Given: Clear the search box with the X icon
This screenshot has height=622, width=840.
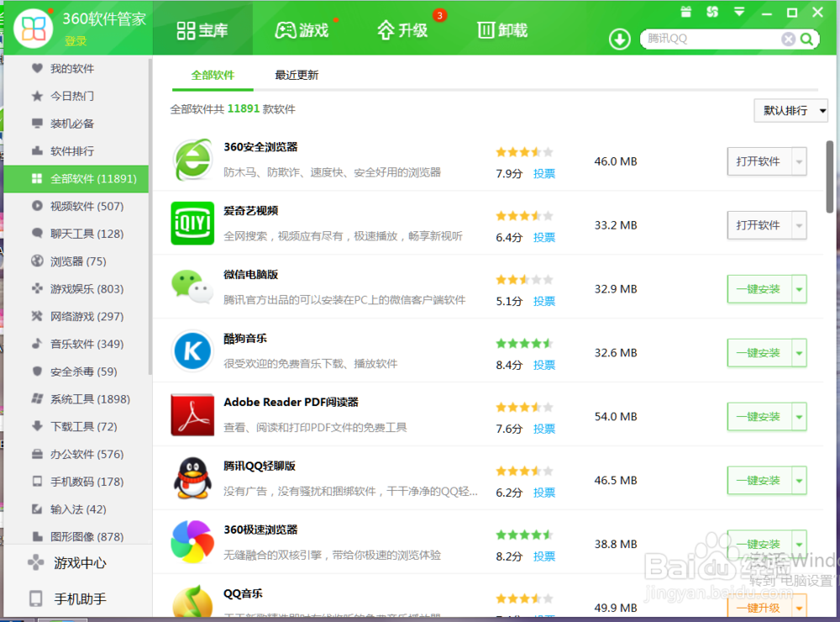Looking at the screenshot, I should click(x=788, y=40).
